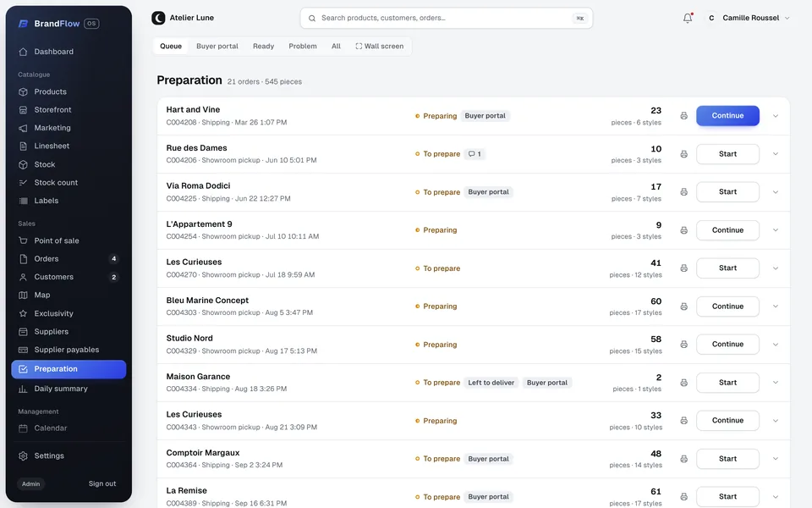Open Customers with 2 badge
This screenshot has width=812, height=508.
pos(69,278)
